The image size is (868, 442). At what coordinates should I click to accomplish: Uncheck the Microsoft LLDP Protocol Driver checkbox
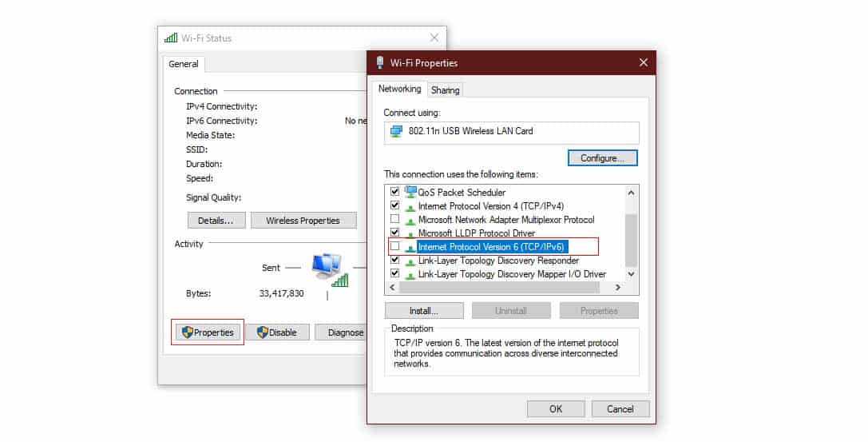[x=394, y=232]
